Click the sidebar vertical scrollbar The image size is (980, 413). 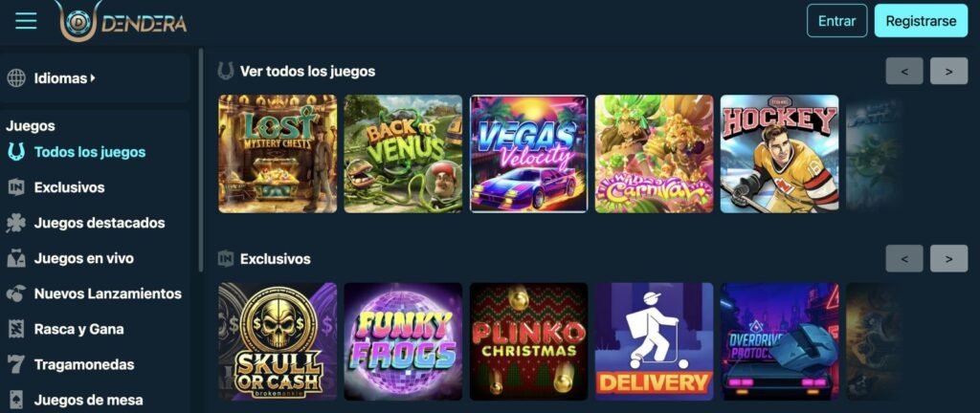(201, 161)
